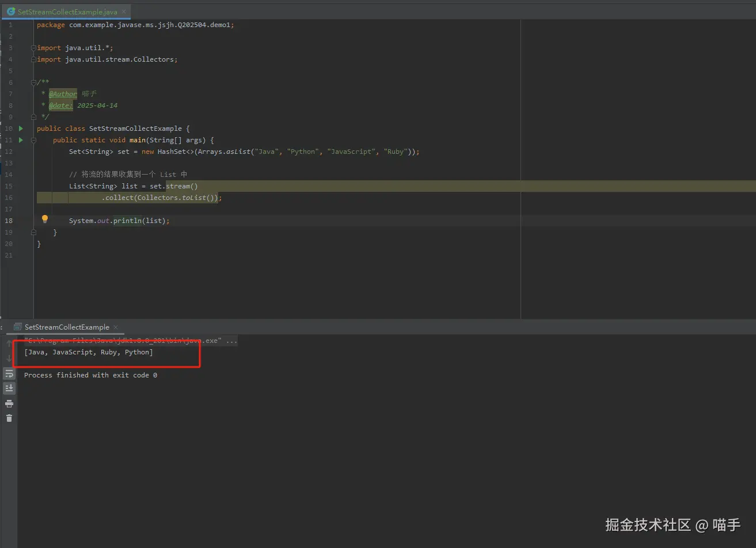Screen dimensions: 756x548
Task: Clear console output with the trash icon
Action: tap(9, 418)
